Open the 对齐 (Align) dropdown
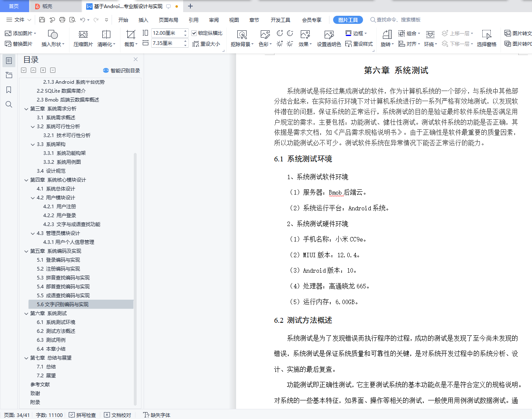The image size is (532, 419). 409,44
